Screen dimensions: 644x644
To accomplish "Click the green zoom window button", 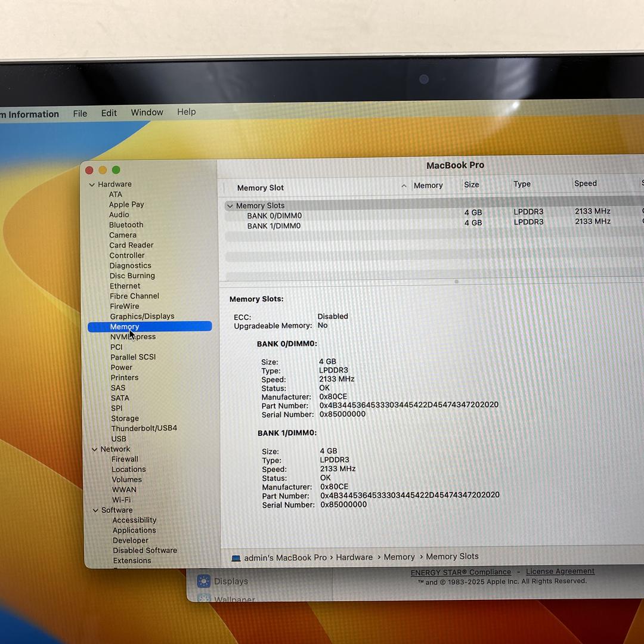I will 116,170.
